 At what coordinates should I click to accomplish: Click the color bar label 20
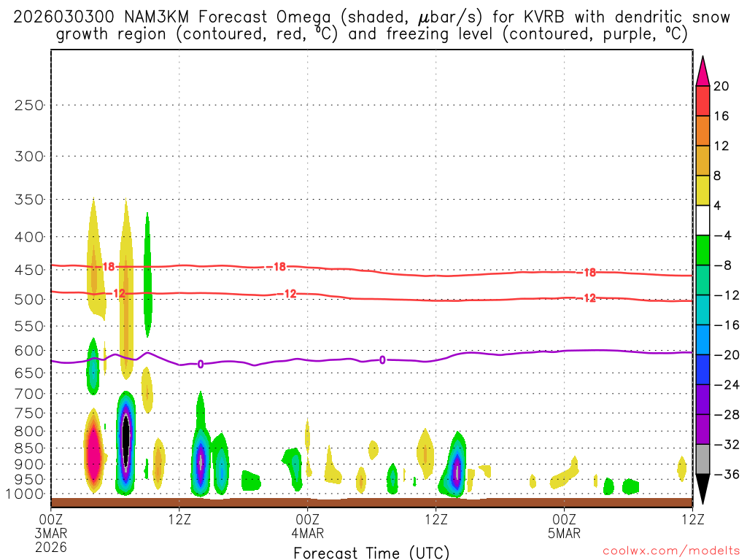pos(721,86)
